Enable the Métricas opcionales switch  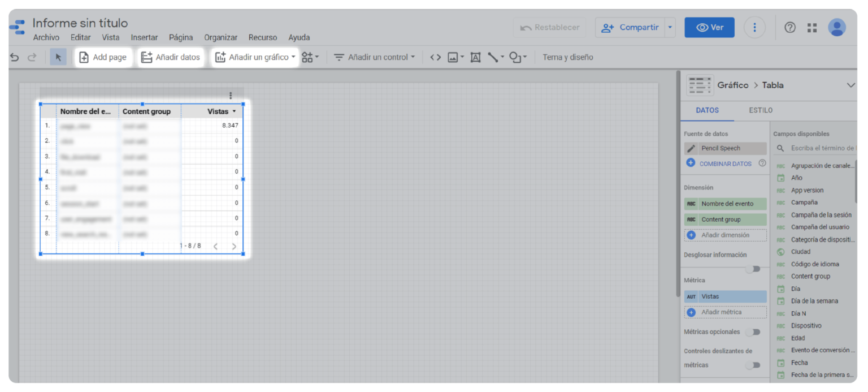click(754, 331)
